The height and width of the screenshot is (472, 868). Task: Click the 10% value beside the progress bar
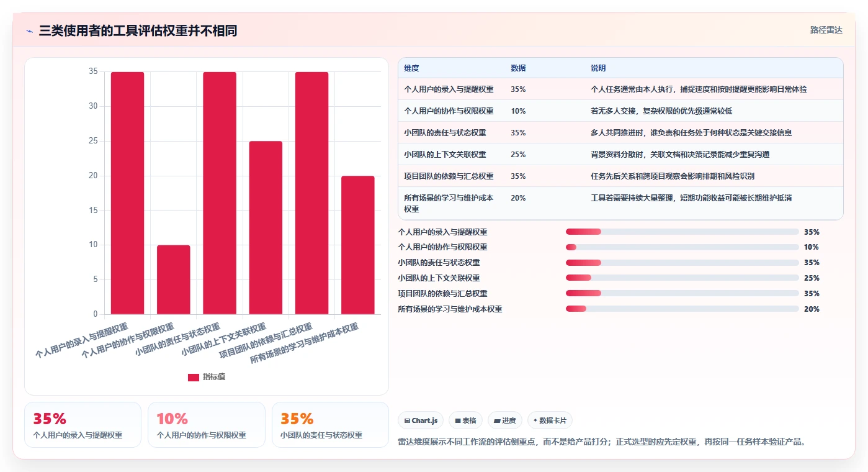coord(812,247)
